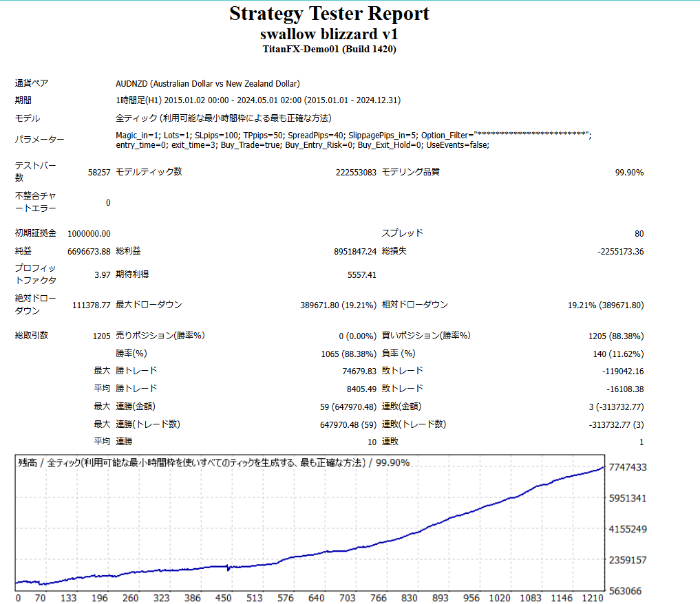Click net profit 6696673.88
Image resolution: width=700 pixels, height=604 pixels.
89,252
